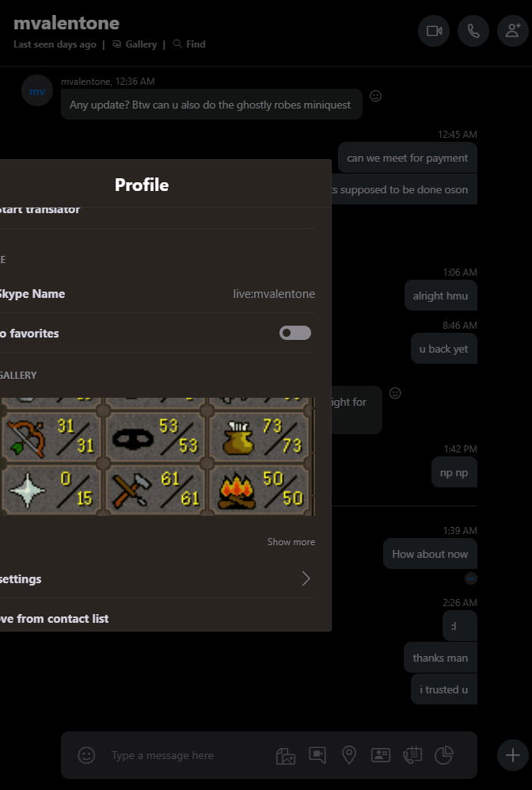This screenshot has height=790, width=532.
Task: Toggle the add to favorites switch
Action: click(x=295, y=333)
